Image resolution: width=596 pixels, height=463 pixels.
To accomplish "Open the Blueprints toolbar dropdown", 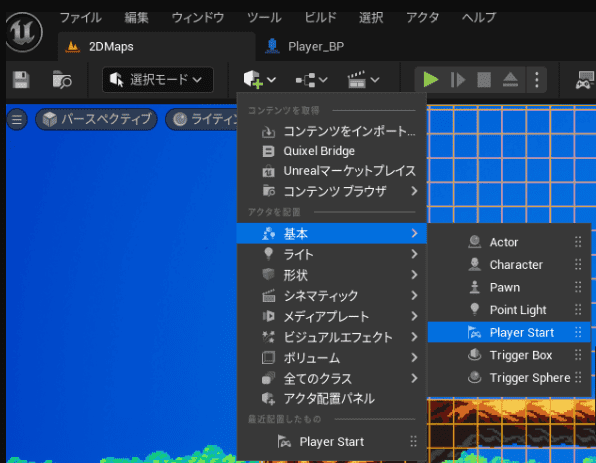I will coord(311,80).
